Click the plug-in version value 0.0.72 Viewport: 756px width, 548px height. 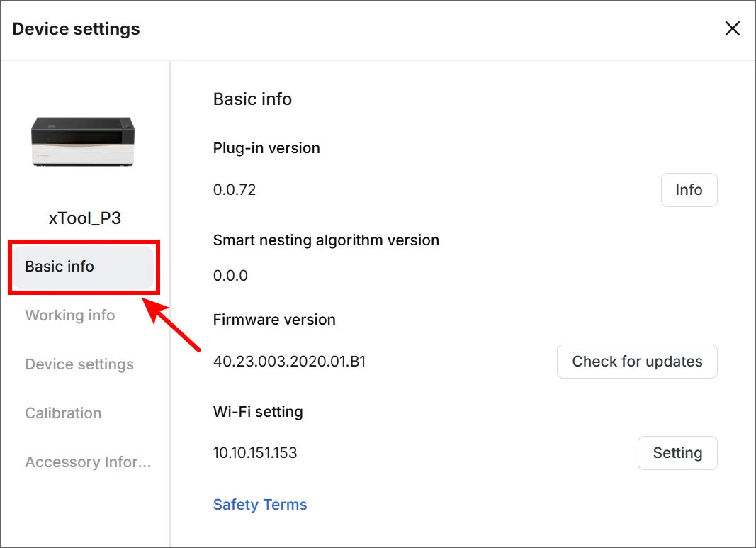tap(235, 190)
